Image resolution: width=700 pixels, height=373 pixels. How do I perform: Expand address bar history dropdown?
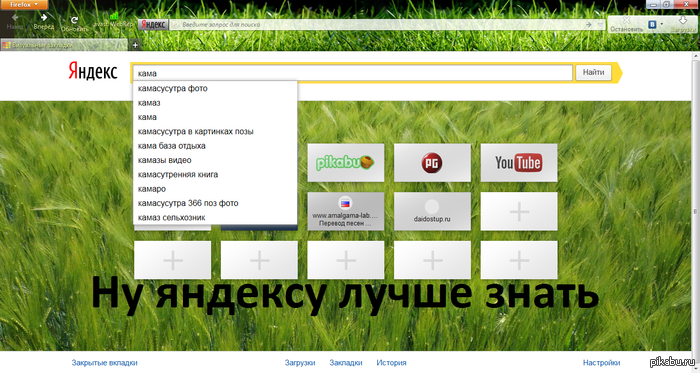600,25
